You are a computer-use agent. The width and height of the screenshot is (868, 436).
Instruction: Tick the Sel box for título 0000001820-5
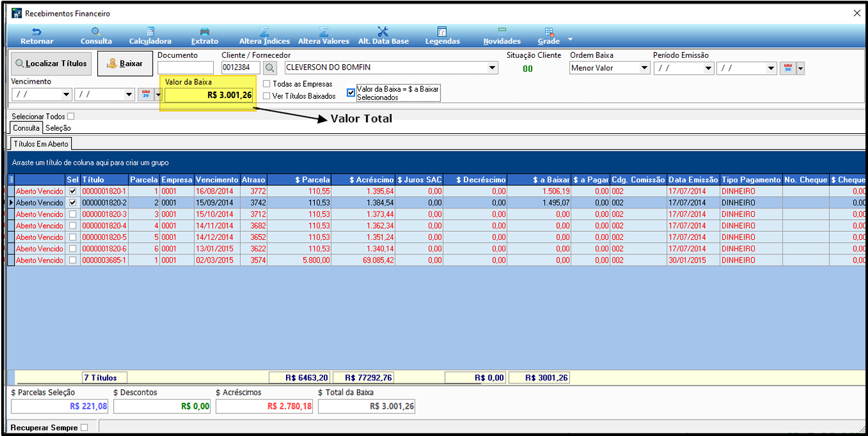pyautogui.click(x=73, y=237)
